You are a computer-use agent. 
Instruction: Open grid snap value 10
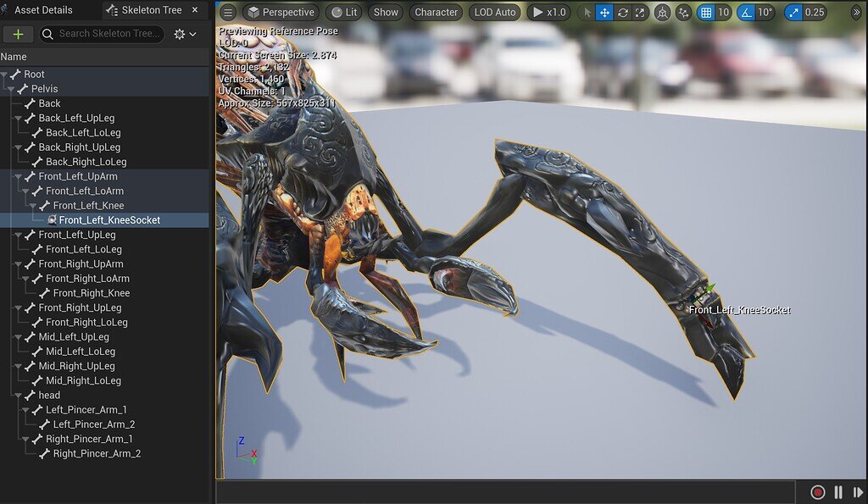tap(723, 12)
